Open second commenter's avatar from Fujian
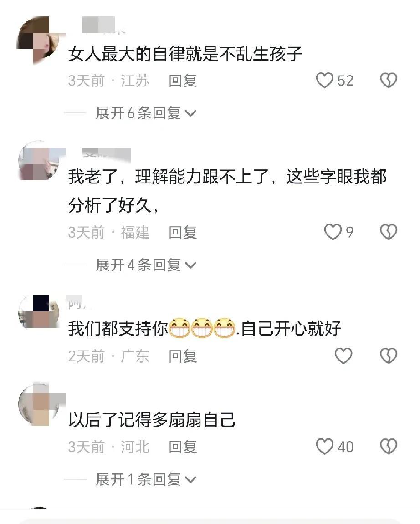This screenshot has height=524, width=420. [39, 161]
